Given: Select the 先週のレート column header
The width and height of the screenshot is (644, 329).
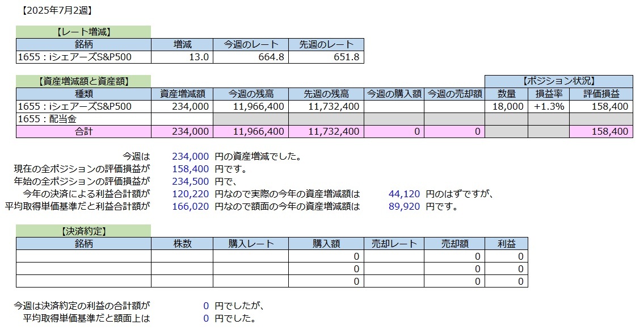Looking at the screenshot, I should point(326,44).
